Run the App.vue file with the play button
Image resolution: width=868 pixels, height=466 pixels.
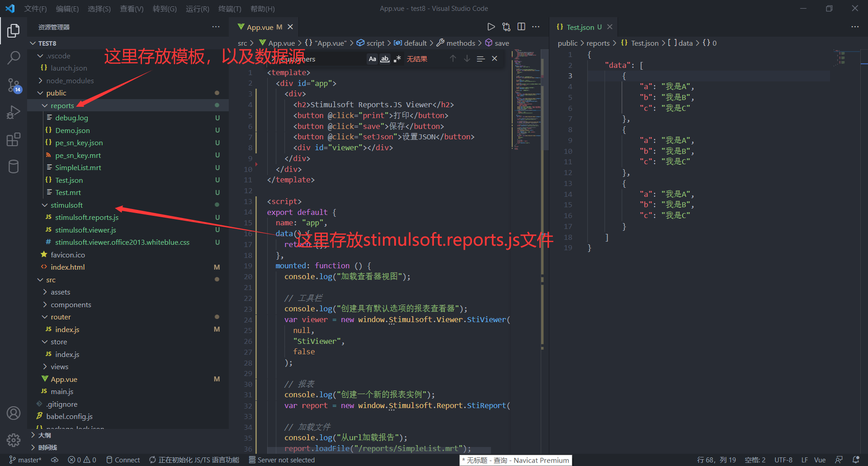click(491, 27)
